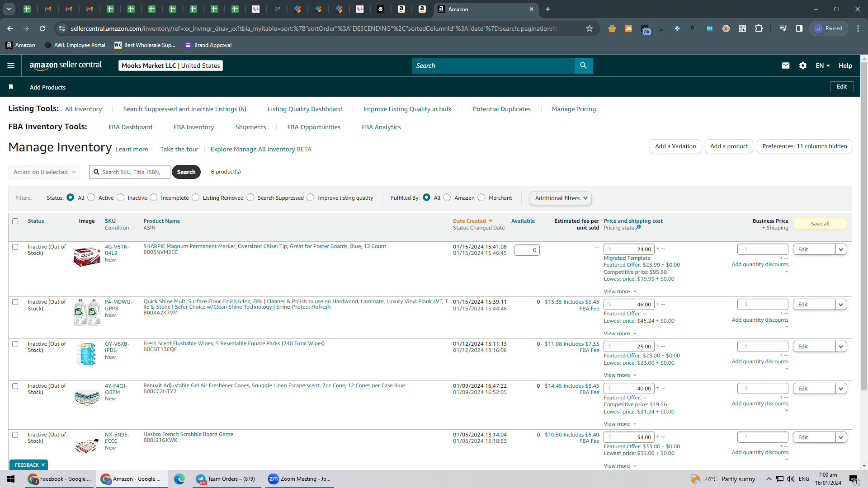The image size is (868, 488).
Task: Open the settings gear icon
Action: coord(803,66)
